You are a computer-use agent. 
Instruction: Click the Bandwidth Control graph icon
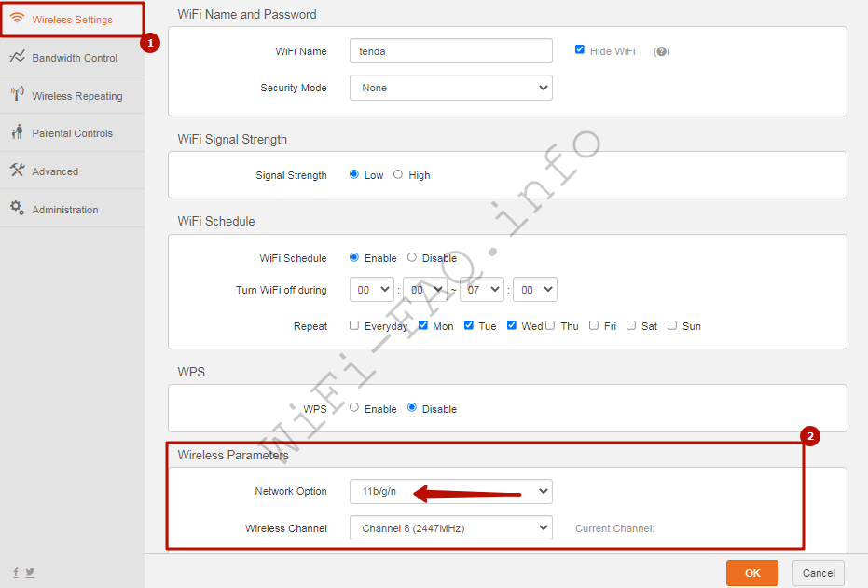pyautogui.click(x=17, y=57)
